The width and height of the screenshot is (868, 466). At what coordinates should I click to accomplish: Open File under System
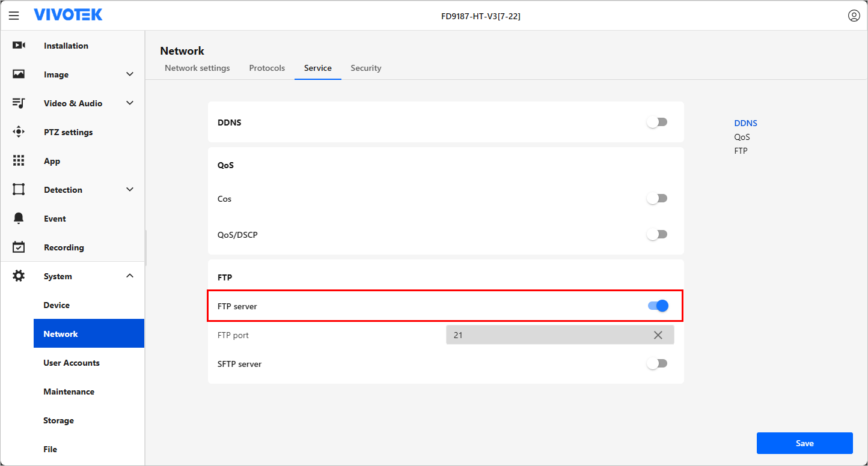(50, 449)
